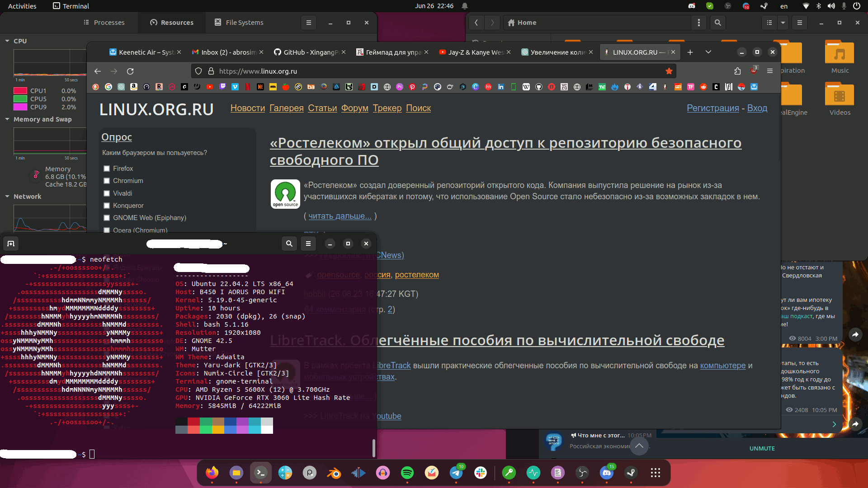Toggle the Vivaldi checkbox in browser poll
The width and height of the screenshot is (868, 488).
[107, 193]
